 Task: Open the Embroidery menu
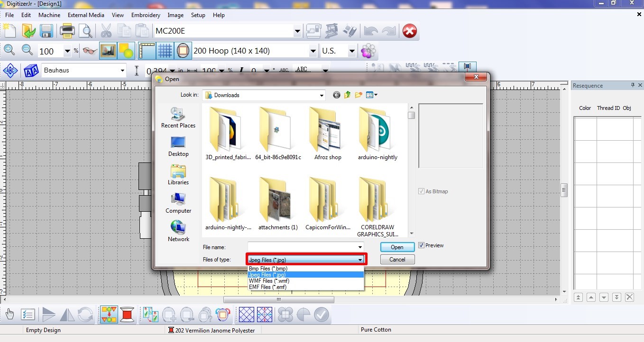pos(146,15)
